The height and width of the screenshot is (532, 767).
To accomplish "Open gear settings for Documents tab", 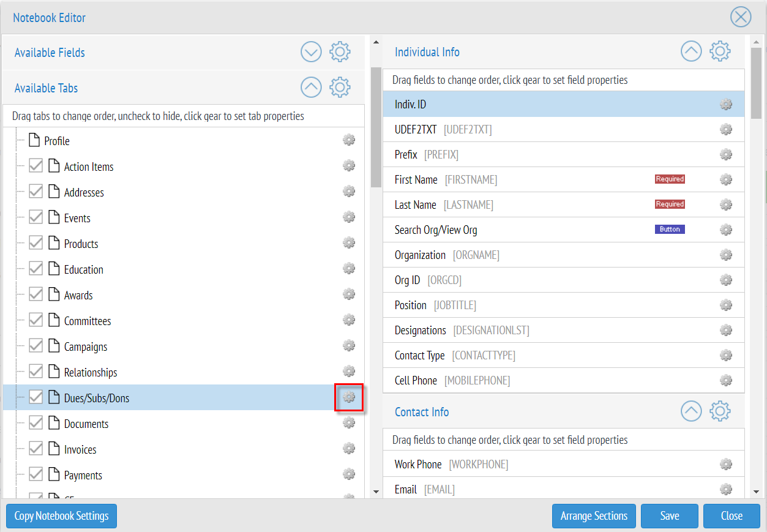I will click(349, 423).
